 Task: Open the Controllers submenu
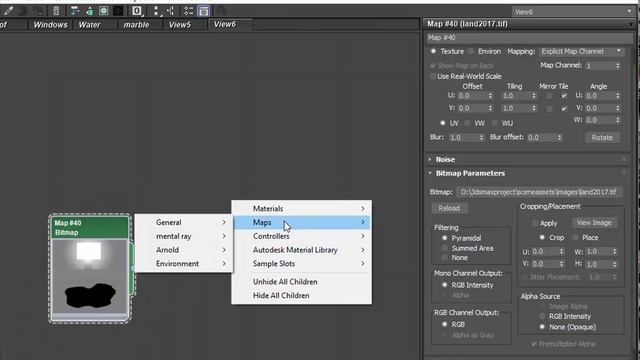(302, 236)
